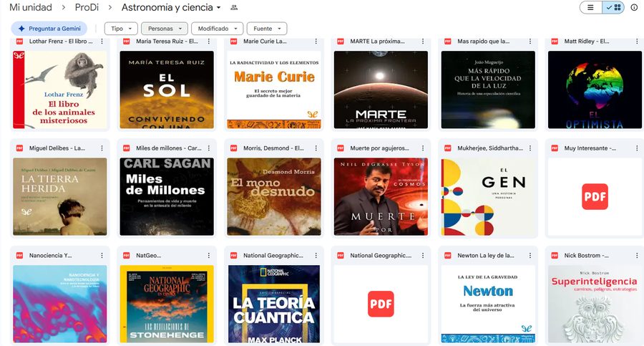Open the Muy Interesante PDF placeholder thumbnail

595,197
